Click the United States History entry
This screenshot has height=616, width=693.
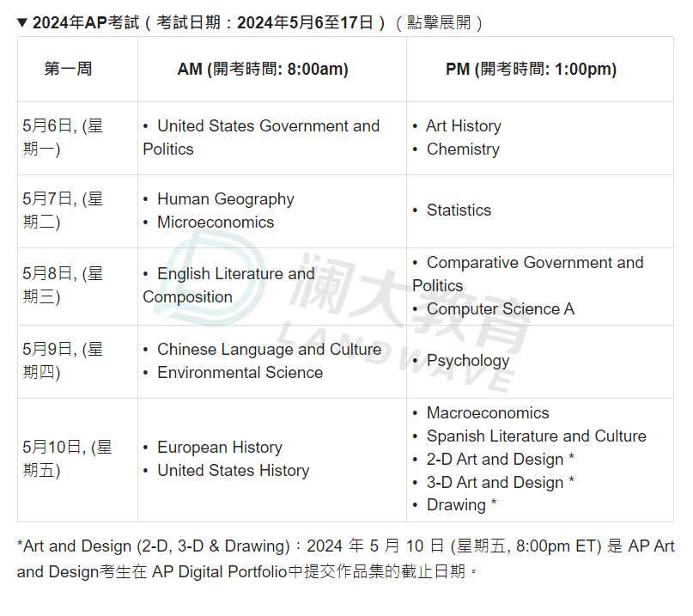[234, 471]
